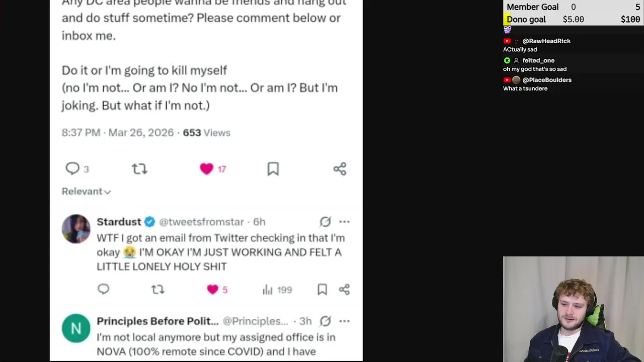The width and height of the screenshot is (644, 362).
Task: Repost Stardust's reply
Action: tap(158, 289)
